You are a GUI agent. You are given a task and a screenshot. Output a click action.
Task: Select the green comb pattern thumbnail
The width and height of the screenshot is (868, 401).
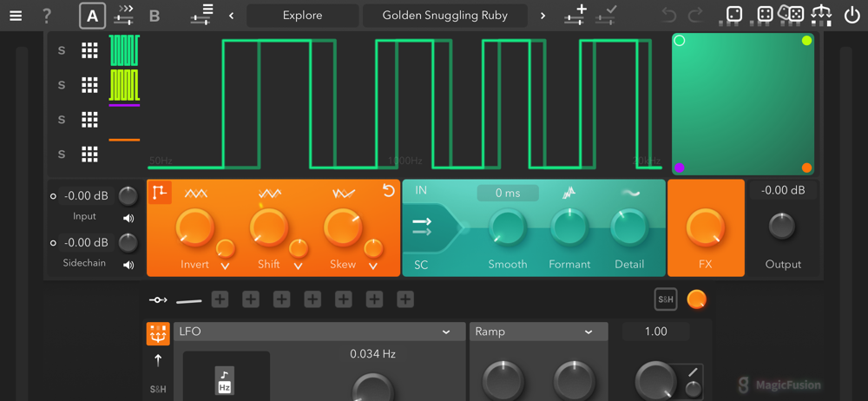[x=124, y=50]
